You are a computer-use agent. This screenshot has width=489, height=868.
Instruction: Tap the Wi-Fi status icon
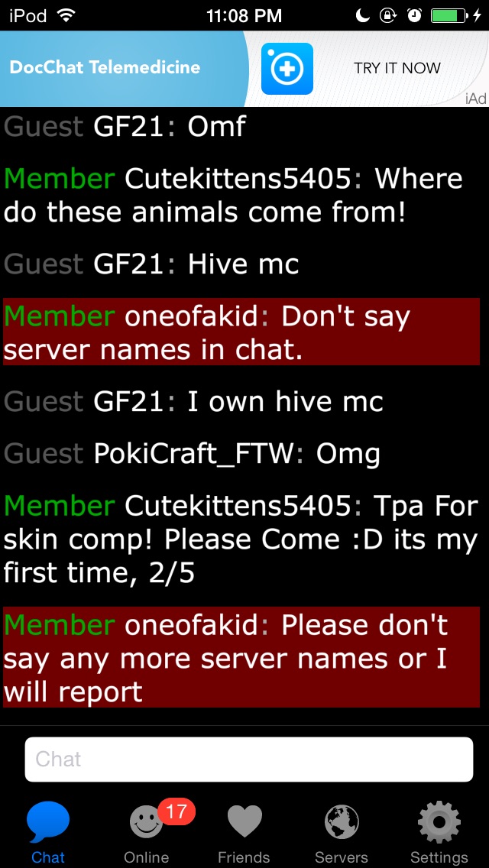(66, 15)
